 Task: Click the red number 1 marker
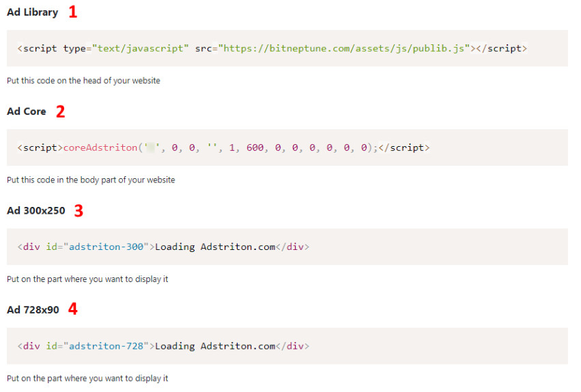tap(73, 12)
